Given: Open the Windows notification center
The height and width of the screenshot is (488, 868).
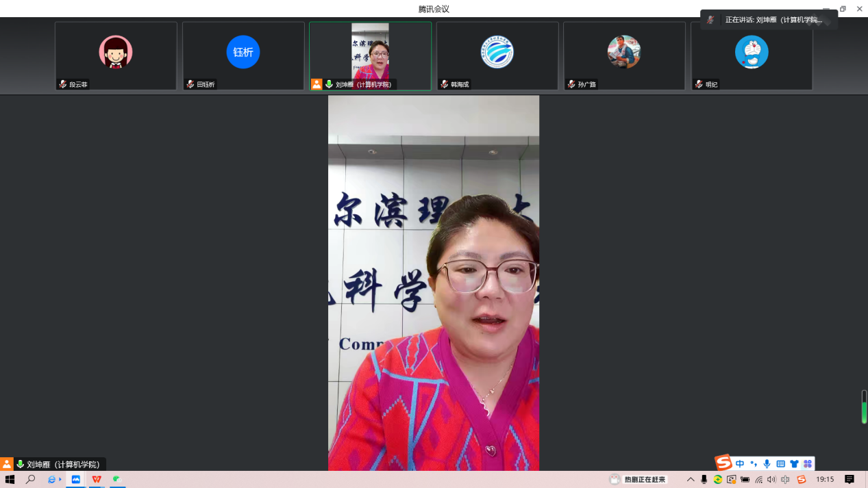Looking at the screenshot, I should click(x=850, y=480).
